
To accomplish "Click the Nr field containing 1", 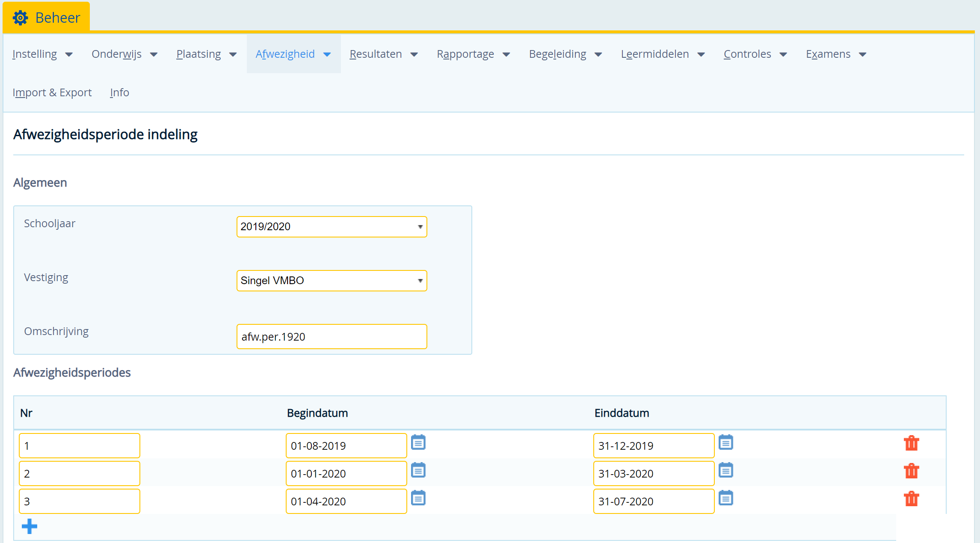I will [79, 445].
